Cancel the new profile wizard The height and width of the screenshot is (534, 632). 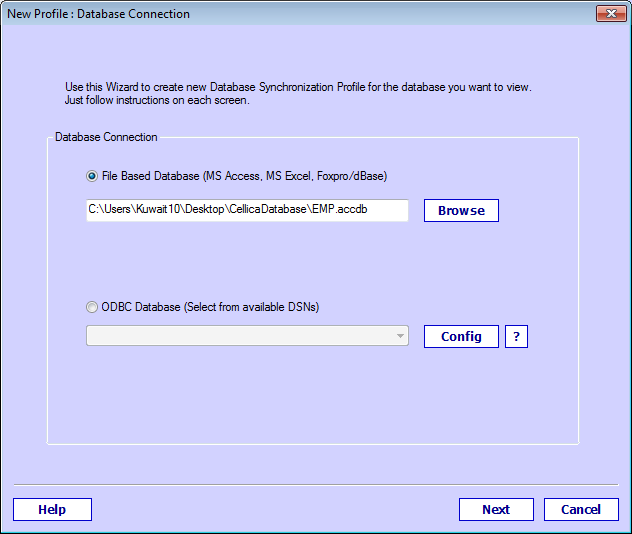point(581,510)
